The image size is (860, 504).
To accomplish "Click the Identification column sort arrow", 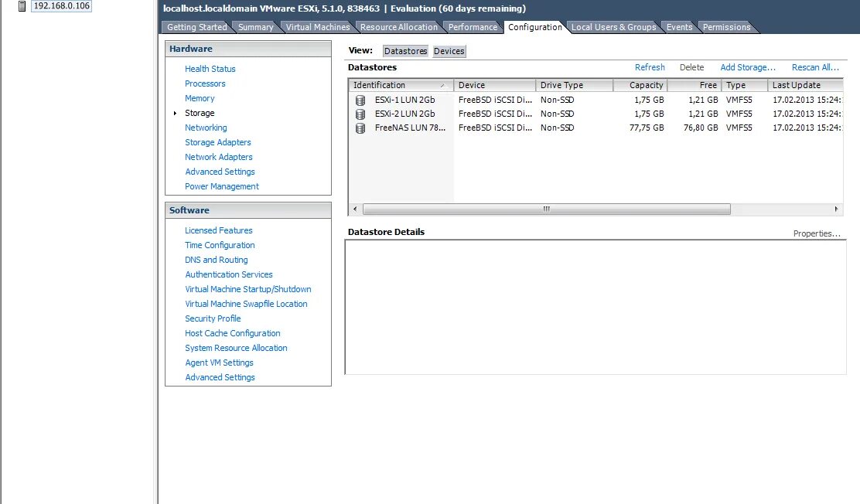I will coord(442,86).
